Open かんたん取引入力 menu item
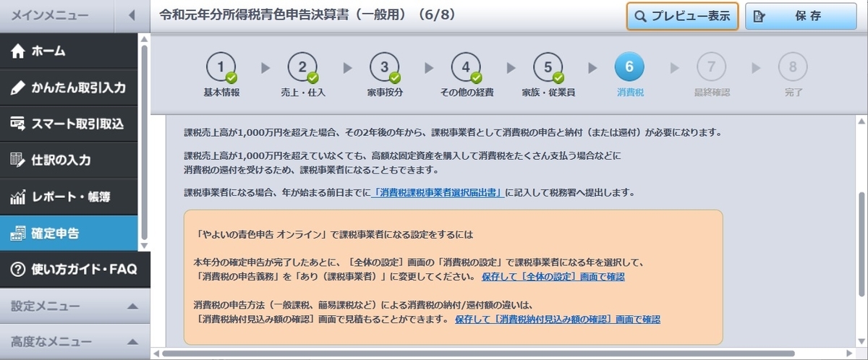 click(x=69, y=87)
